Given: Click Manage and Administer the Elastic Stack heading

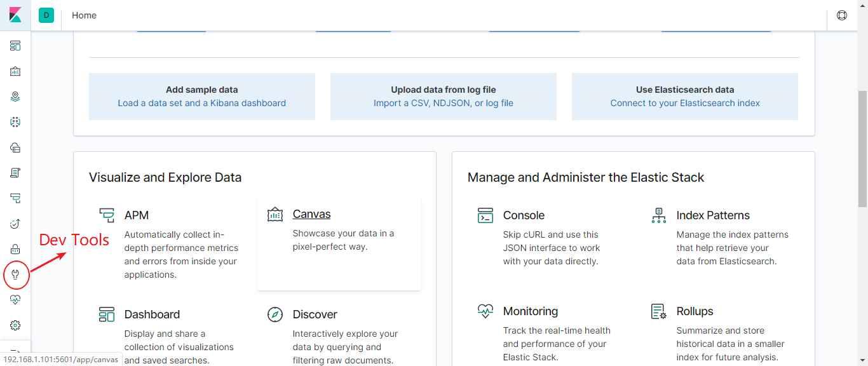Looking at the screenshot, I should click(586, 177).
